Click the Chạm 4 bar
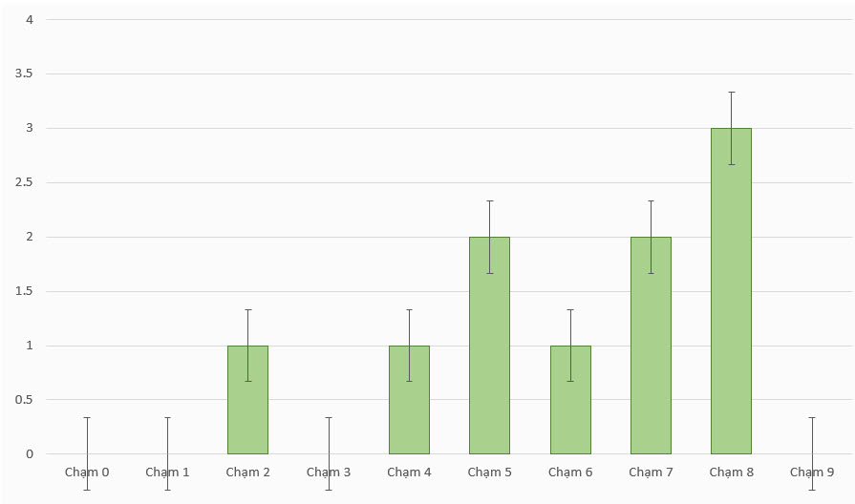 point(409,400)
